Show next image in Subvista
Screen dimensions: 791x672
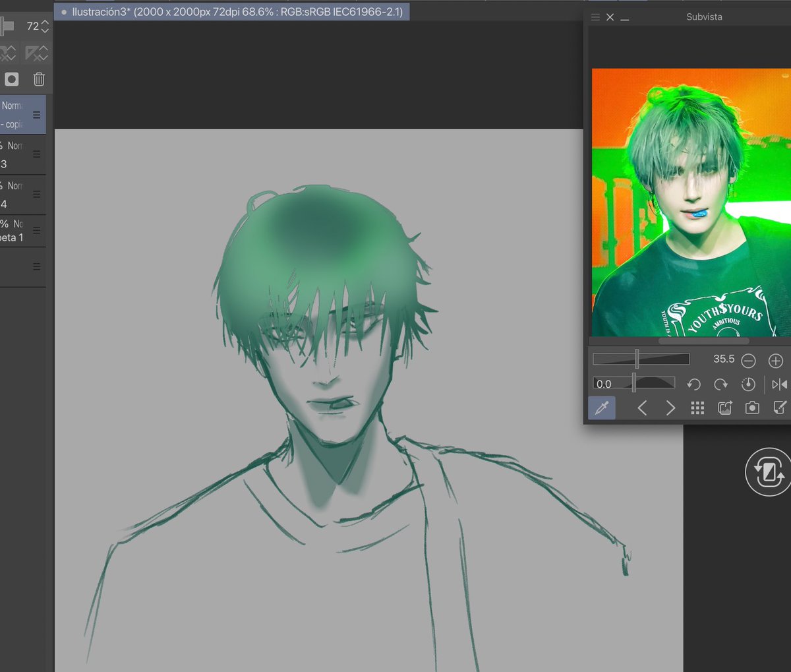click(670, 408)
